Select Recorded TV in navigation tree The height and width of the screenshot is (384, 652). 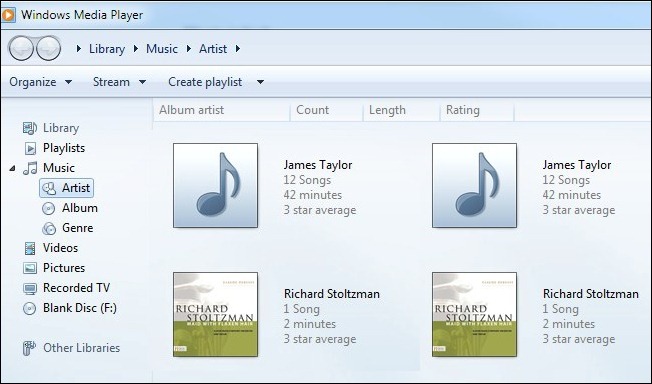(77, 288)
